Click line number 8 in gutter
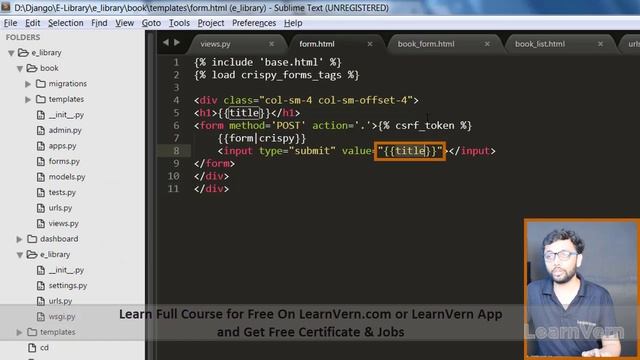Image resolution: width=640 pixels, height=360 pixels. coord(176,151)
